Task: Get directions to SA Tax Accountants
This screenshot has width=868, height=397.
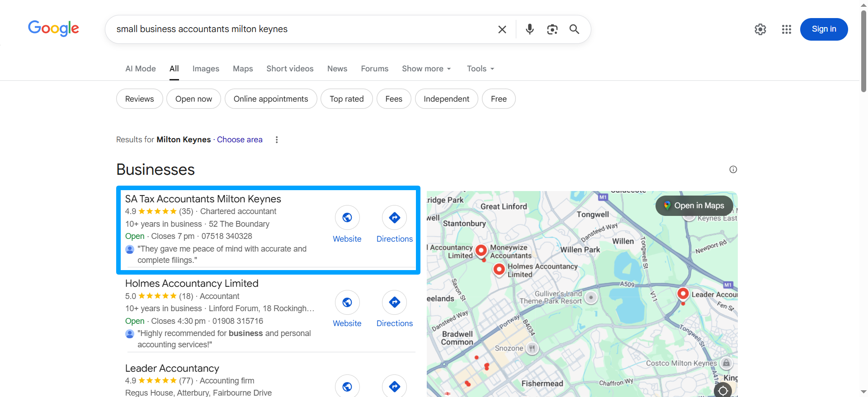Action: 394,218
